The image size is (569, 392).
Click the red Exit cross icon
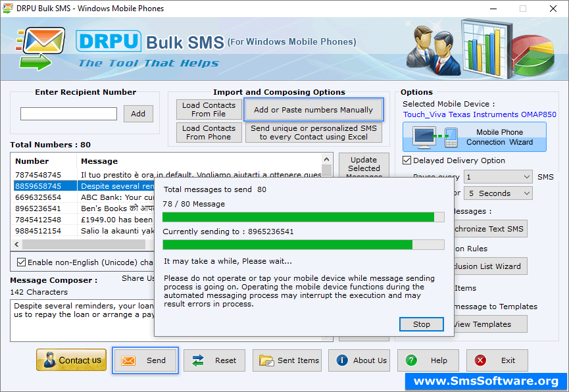pos(480,360)
